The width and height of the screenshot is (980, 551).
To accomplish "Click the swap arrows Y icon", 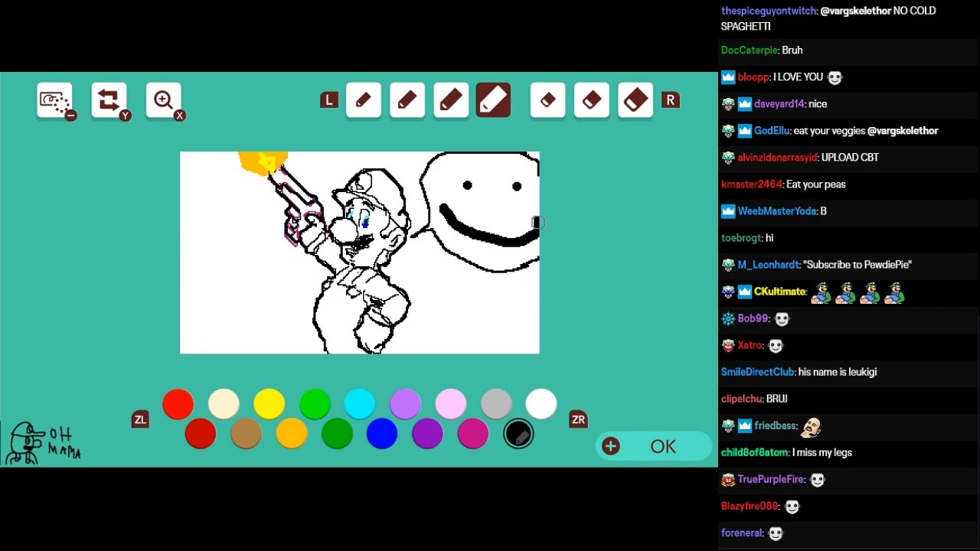I will [x=109, y=101].
